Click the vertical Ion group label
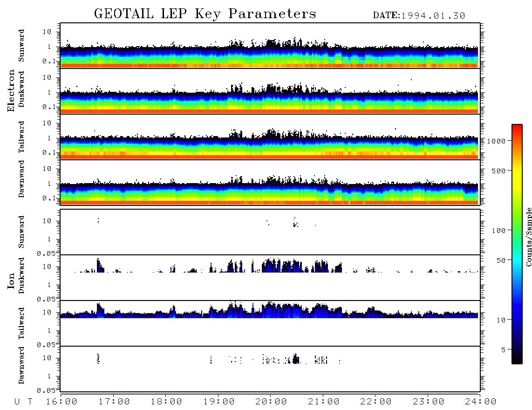The height and width of the screenshot is (410, 532). (11, 280)
